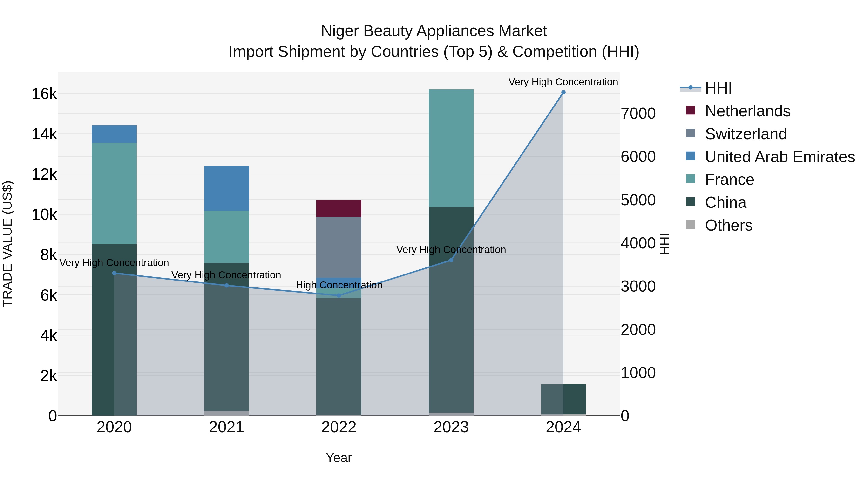868x488 pixels.
Task: Select the 2024 HHI data point
Action: pos(563,92)
